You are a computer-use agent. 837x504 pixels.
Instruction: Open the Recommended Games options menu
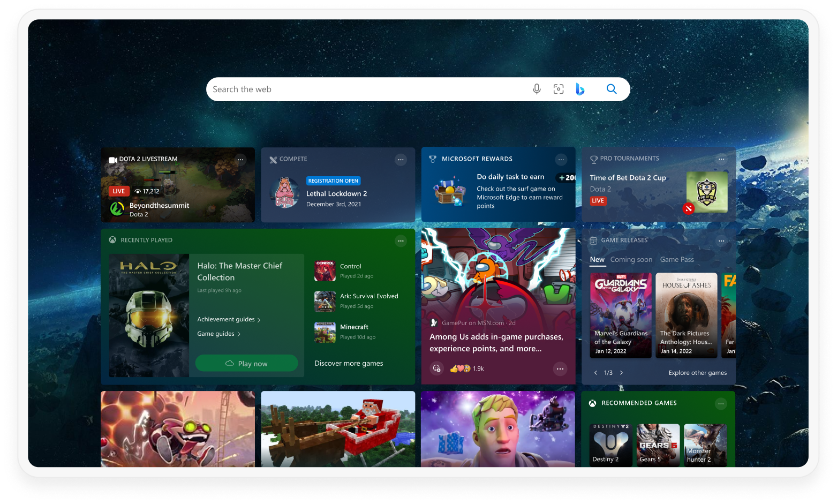coord(721,403)
